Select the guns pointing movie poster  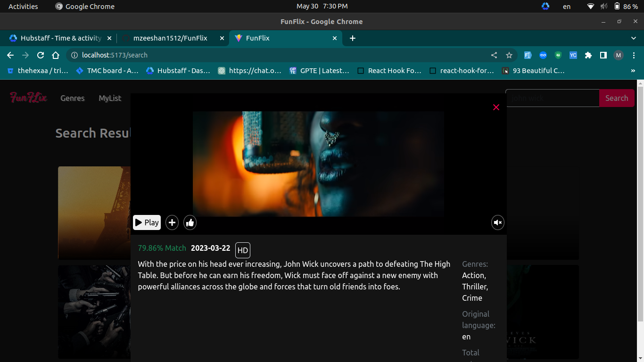[x=94, y=312]
